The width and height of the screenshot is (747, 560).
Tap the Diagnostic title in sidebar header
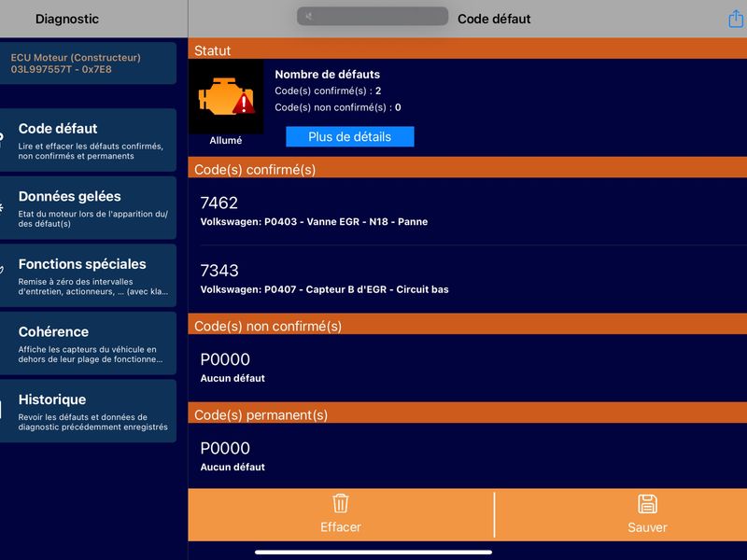[67, 19]
